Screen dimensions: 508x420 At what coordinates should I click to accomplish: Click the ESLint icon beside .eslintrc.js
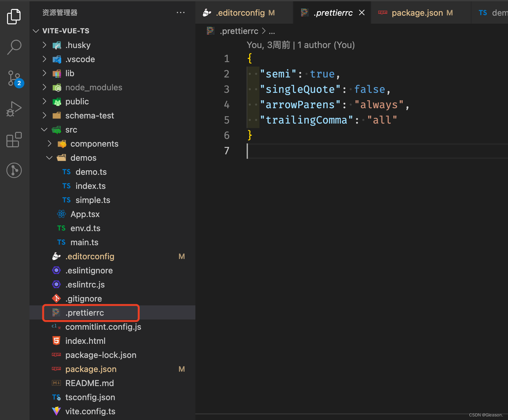click(56, 284)
